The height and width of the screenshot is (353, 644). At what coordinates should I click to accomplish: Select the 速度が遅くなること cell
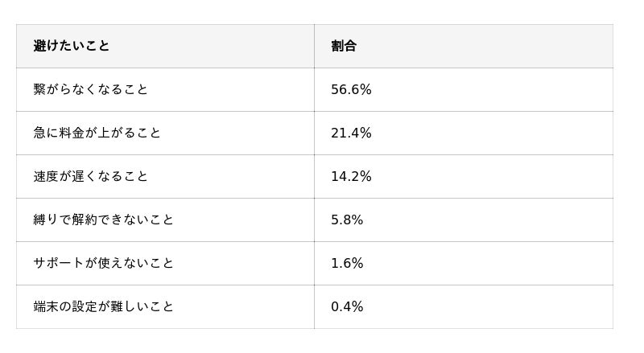point(91,176)
